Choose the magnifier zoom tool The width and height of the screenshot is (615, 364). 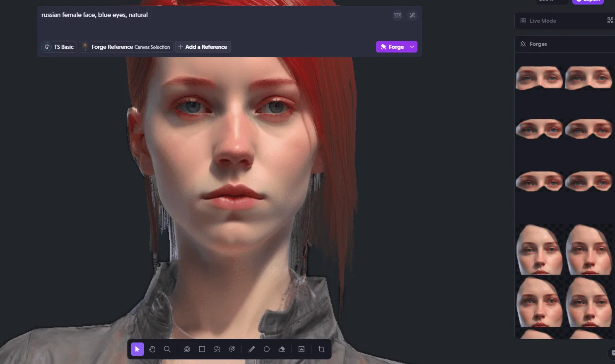pos(167,349)
